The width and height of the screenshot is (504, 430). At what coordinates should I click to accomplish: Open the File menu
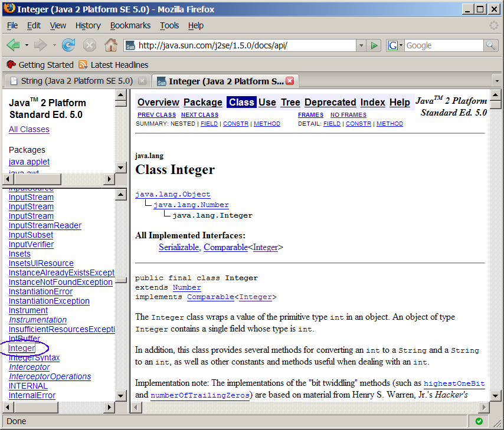[12, 25]
